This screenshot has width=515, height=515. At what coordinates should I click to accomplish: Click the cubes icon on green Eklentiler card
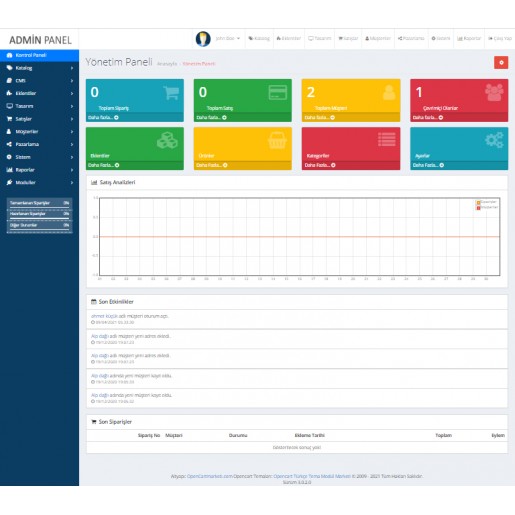pyautogui.click(x=167, y=140)
